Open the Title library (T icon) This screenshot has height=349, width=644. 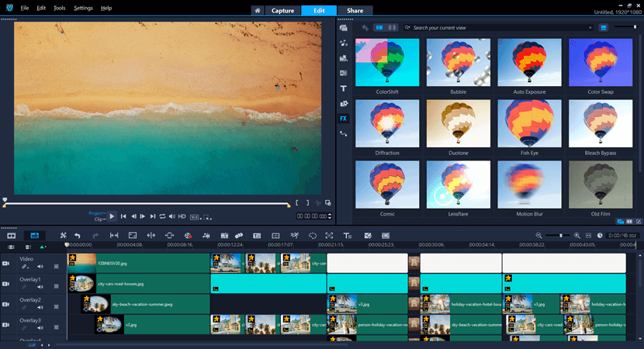coord(344,88)
